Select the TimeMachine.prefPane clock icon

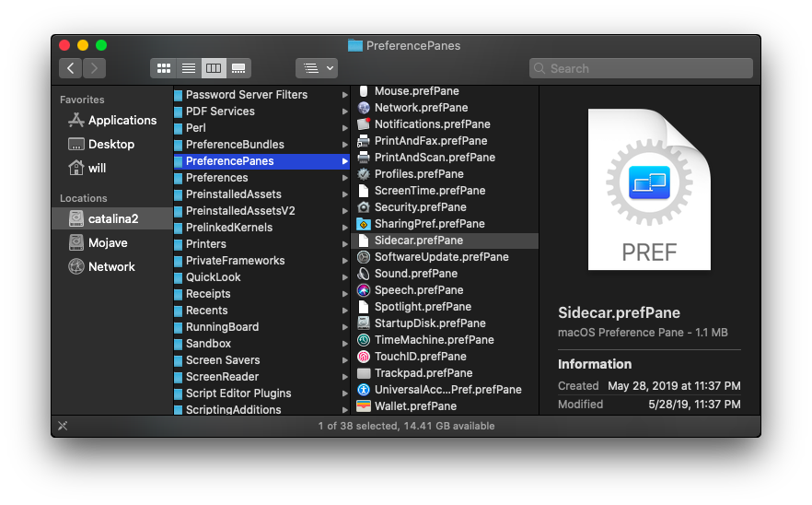[364, 340]
